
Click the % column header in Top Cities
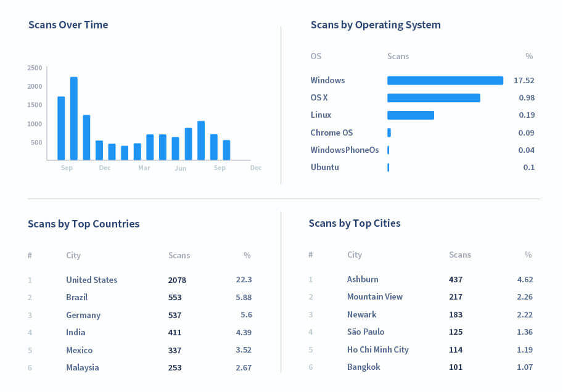click(x=528, y=255)
